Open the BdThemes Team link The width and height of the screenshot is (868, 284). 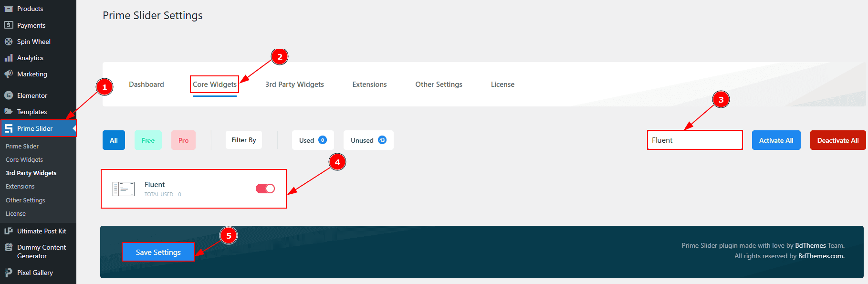(x=810, y=245)
